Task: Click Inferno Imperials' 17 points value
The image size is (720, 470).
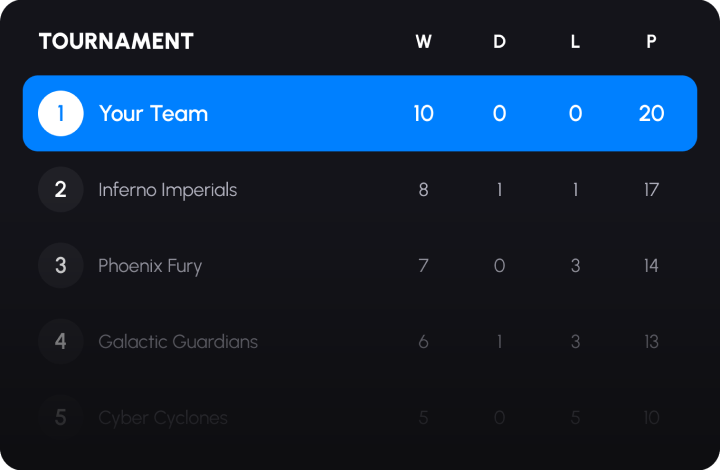Action: tap(651, 189)
